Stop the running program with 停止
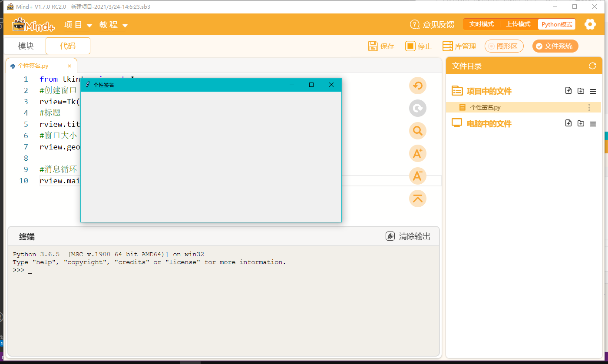This screenshot has height=364, width=608. tap(419, 46)
